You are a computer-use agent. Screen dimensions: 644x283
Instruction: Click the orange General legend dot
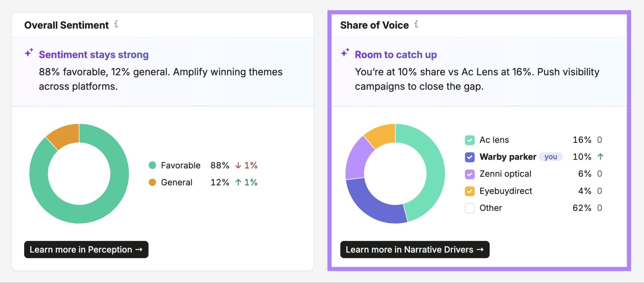point(152,182)
